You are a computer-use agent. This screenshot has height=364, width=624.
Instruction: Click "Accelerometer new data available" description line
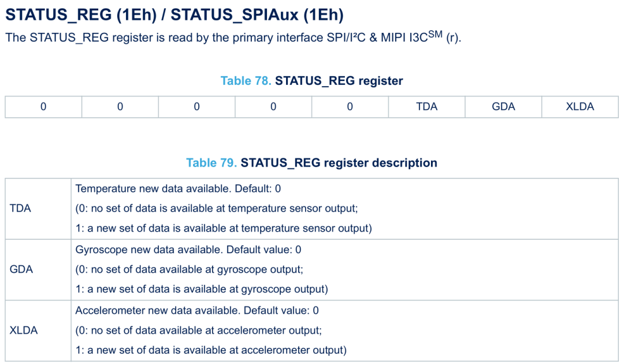pyautogui.click(x=197, y=310)
